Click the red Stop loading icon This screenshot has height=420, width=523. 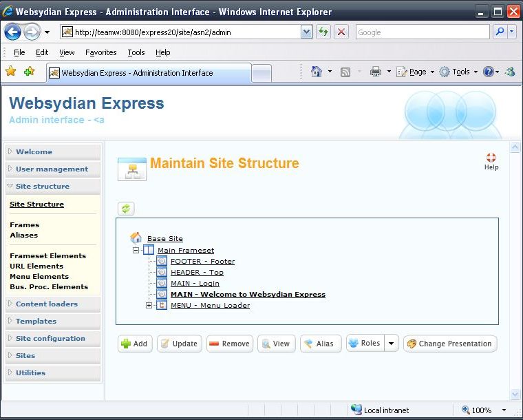tap(341, 32)
